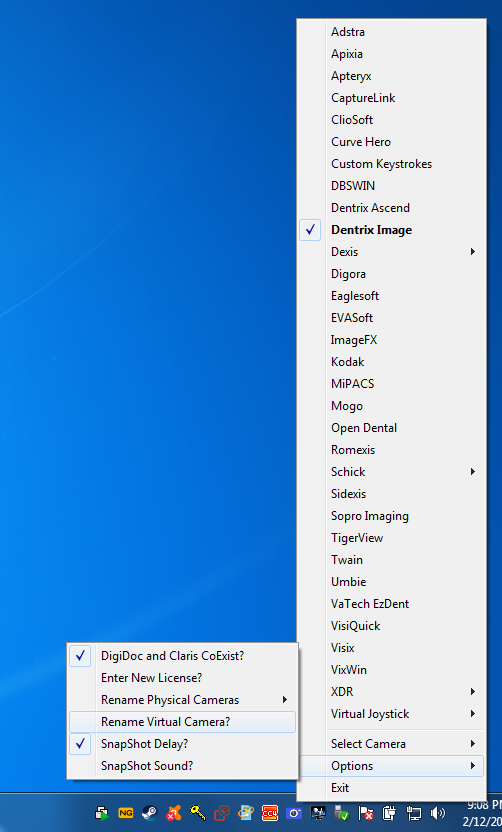
Task: Expand the Schick submenu
Action: pyautogui.click(x=392, y=472)
